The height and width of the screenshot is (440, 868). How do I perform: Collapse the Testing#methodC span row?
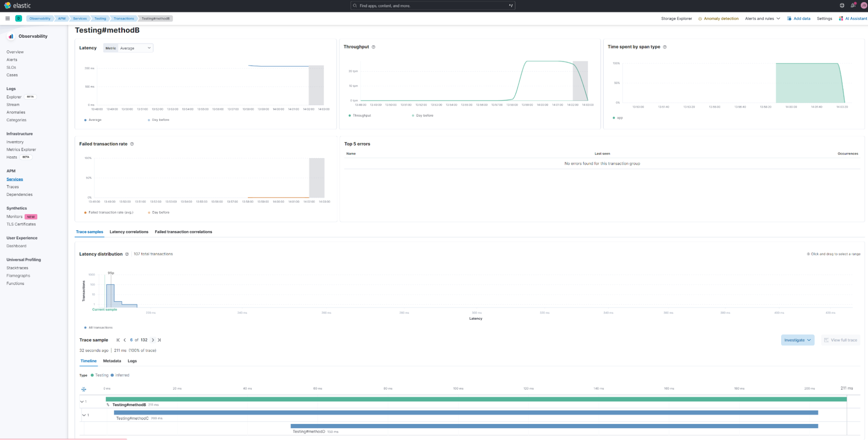pos(84,415)
